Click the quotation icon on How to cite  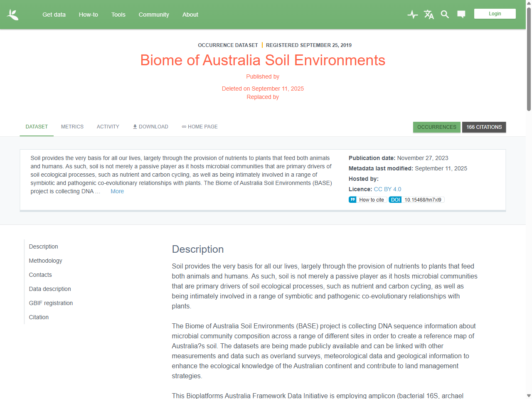coord(352,199)
